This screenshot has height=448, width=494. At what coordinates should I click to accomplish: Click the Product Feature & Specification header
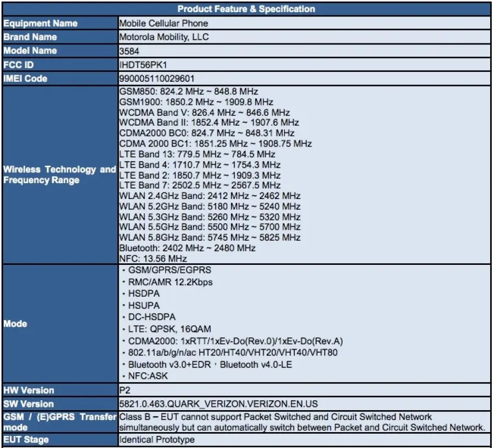point(246,9)
